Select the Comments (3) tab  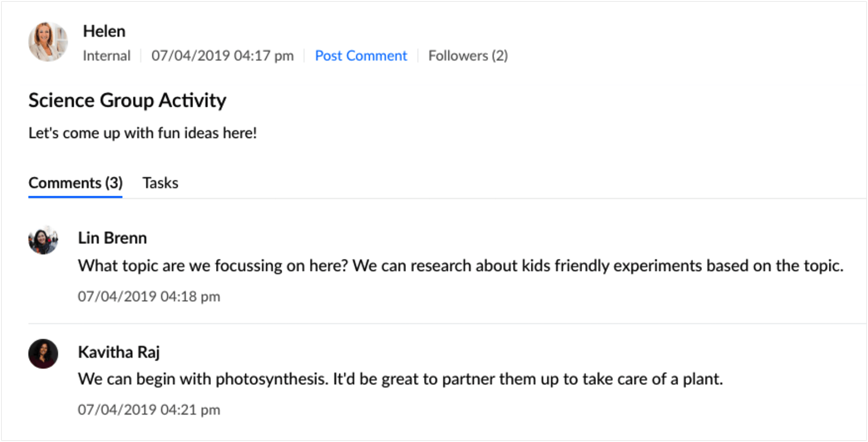point(75,183)
